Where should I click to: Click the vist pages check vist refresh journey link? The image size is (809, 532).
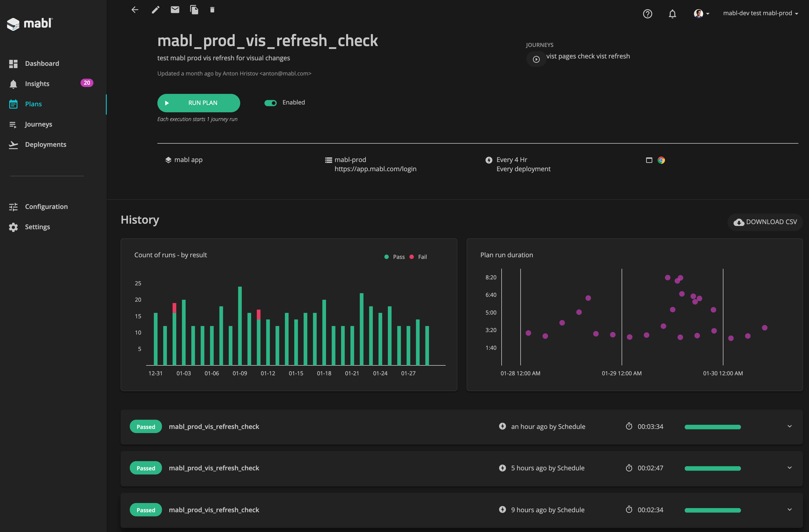[x=588, y=56]
